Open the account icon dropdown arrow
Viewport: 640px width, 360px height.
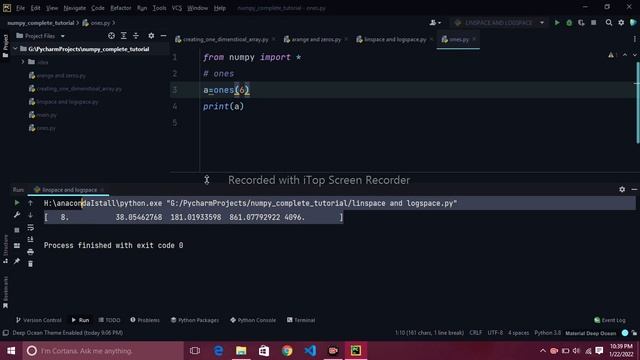point(439,23)
